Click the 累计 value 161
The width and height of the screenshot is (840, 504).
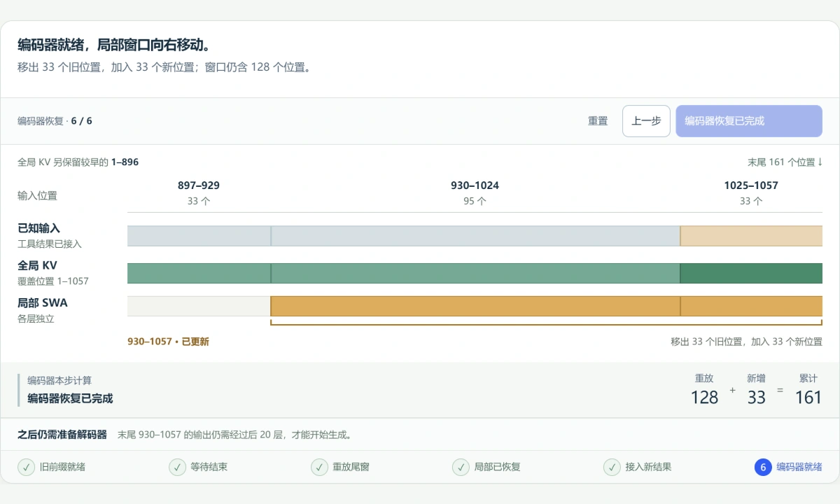pyautogui.click(x=808, y=398)
